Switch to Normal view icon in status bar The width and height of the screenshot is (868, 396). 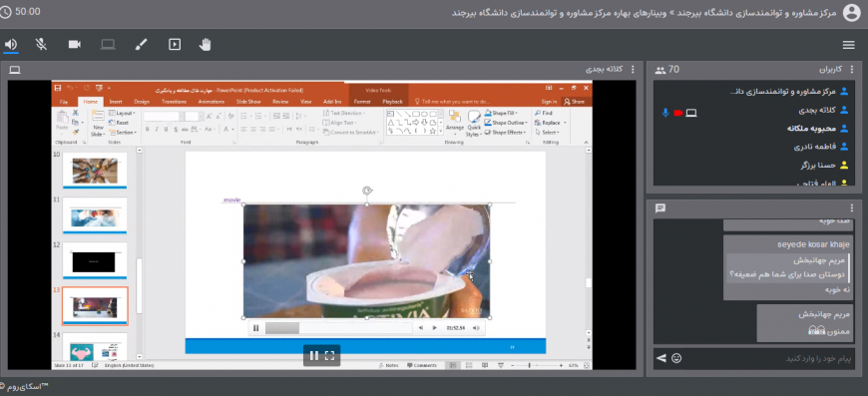click(x=453, y=366)
